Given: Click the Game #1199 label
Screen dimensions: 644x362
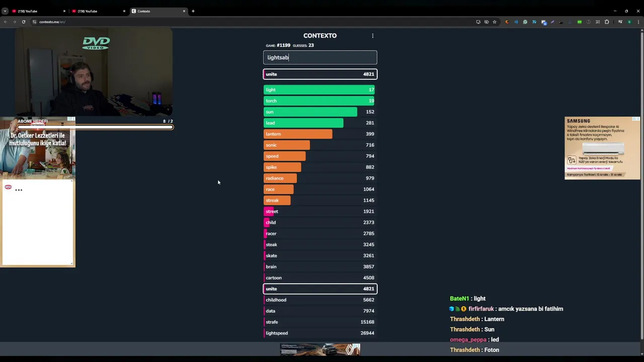Looking at the screenshot, I should click(x=278, y=45).
